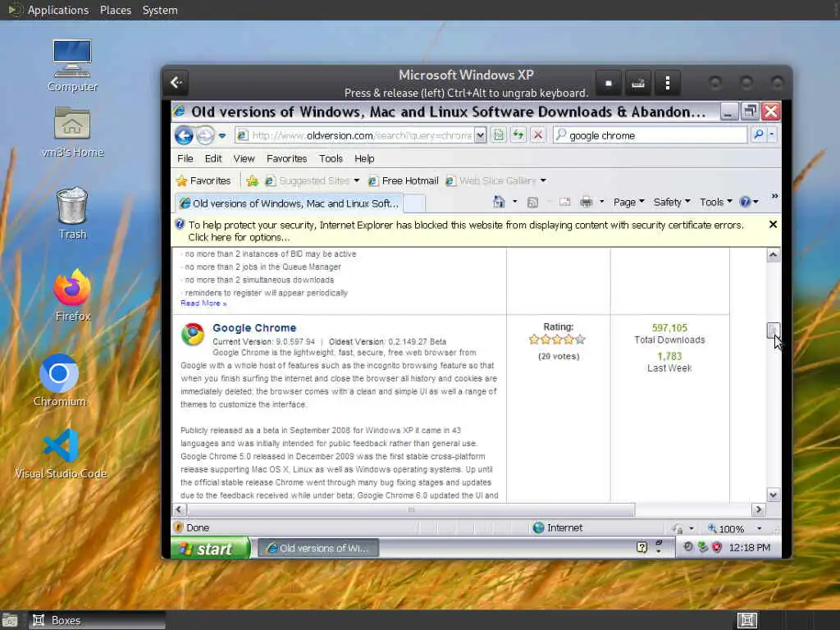Screen dimensions: 840x630
Task: Click the horizontal scrollbar thumb
Action: point(411,509)
